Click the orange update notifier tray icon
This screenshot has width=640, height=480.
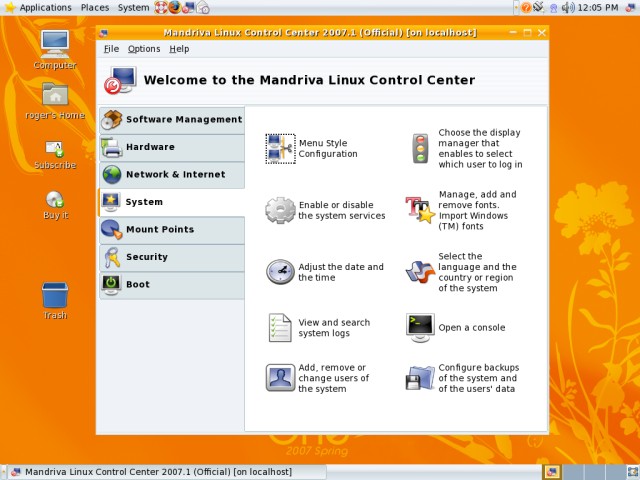tap(526, 7)
